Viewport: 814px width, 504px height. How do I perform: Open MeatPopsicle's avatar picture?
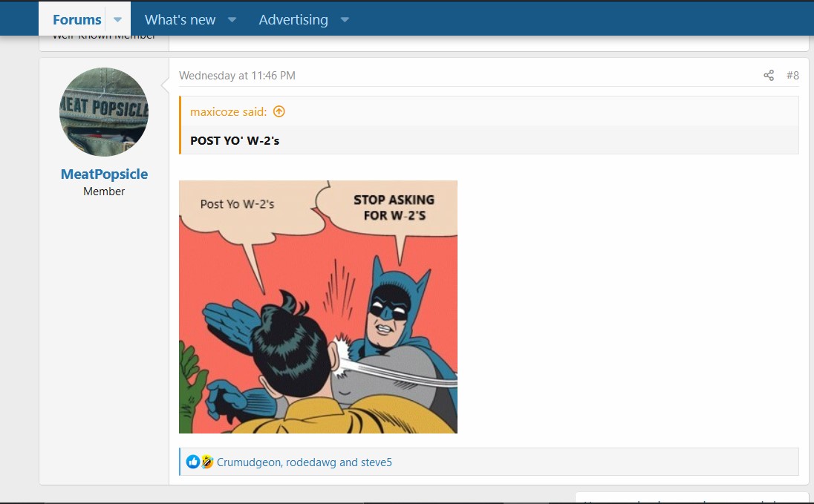pyautogui.click(x=104, y=112)
